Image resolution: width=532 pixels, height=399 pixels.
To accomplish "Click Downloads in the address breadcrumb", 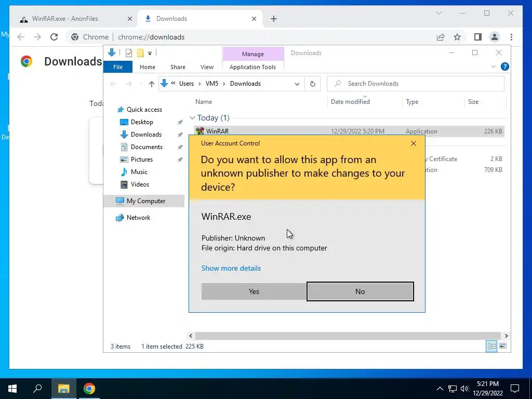I will [245, 84].
